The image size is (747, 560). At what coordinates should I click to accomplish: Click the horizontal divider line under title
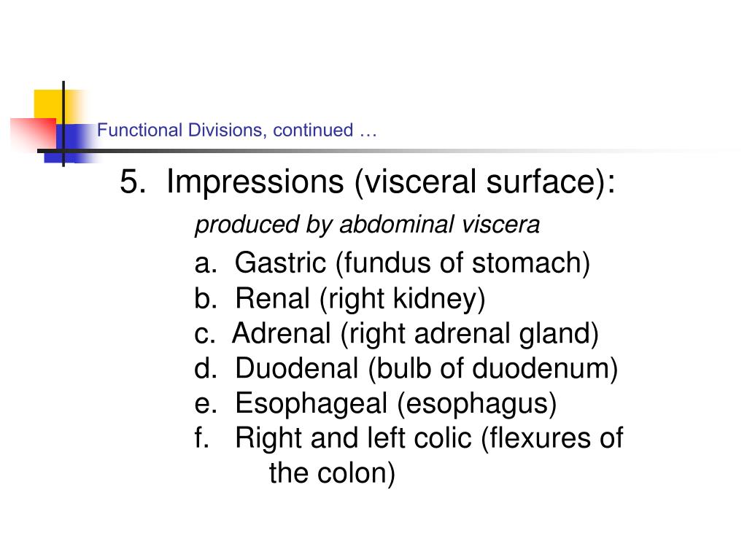pyautogui.click(x=381, y=151)
